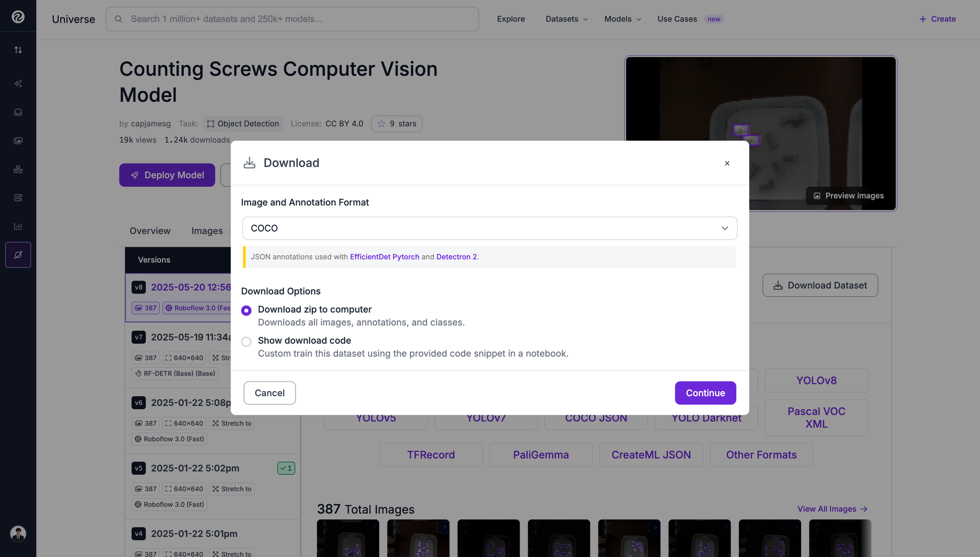This screenshot has width=980, height=557.
Task: Click the 9 stars button
Action: click(396, 124)
